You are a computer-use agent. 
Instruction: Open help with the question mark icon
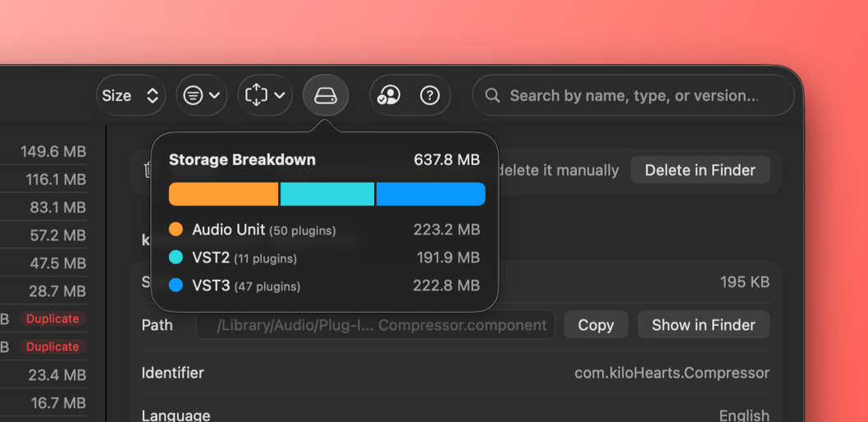tap(430, 95)
